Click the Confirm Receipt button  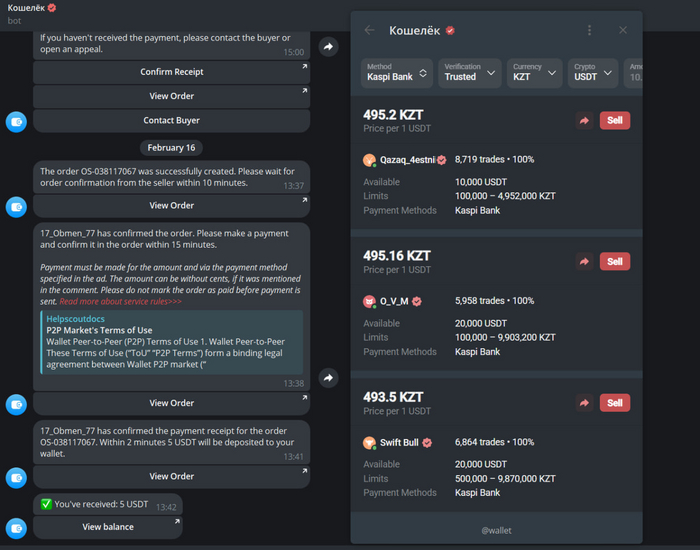point(171,72)
